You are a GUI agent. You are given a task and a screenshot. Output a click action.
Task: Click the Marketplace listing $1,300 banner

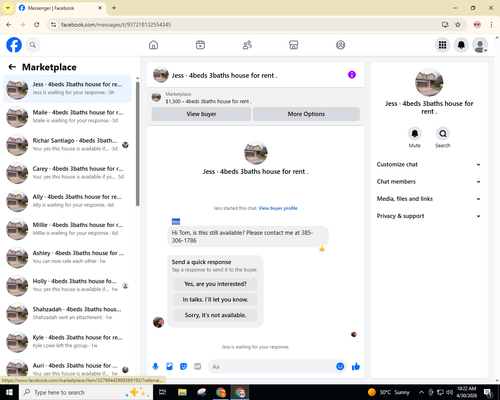pyautogui.click(x=256, y=98)
